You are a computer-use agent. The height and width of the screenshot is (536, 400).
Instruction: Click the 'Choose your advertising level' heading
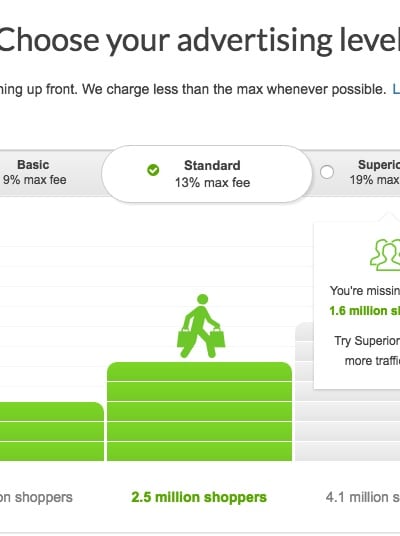199,40
